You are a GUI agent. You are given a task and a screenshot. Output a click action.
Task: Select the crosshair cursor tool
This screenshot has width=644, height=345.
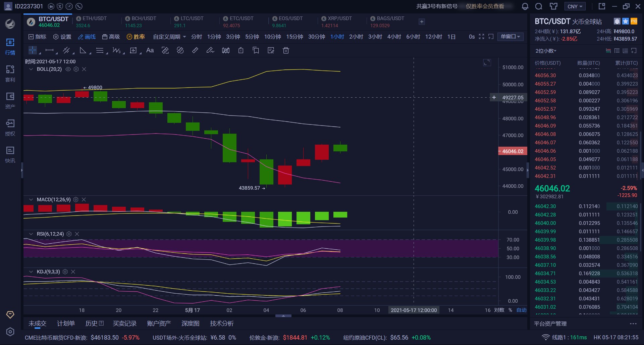point(33,50)
